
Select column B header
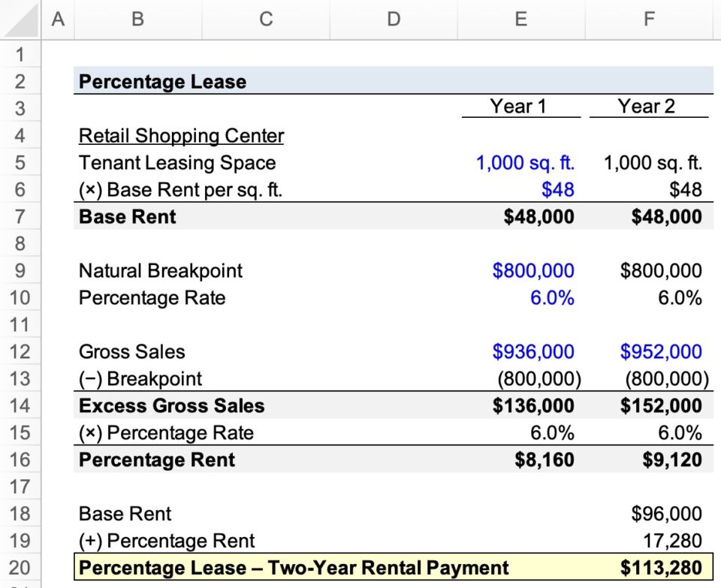pos(137,20)
